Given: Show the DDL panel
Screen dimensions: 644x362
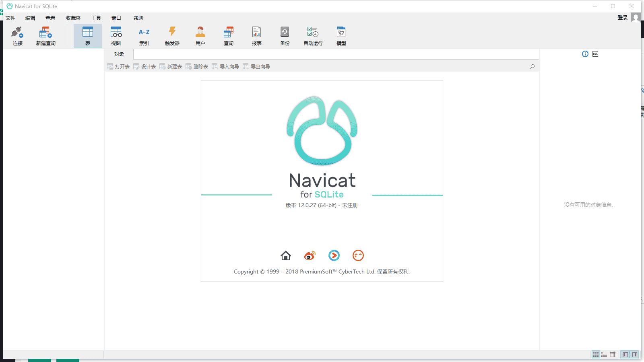Looking at the screenshot, I should point(595,54).
